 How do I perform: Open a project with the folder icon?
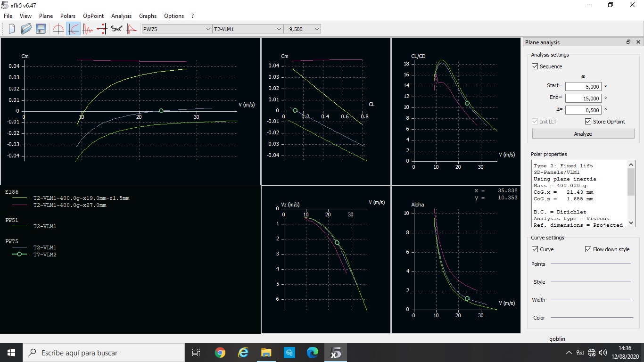coord(26,29)
